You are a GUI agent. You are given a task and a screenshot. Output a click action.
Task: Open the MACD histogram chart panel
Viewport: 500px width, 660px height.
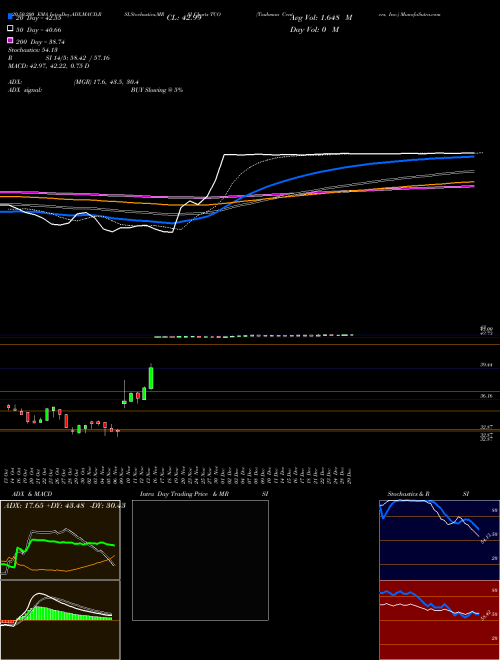point(60,620)
